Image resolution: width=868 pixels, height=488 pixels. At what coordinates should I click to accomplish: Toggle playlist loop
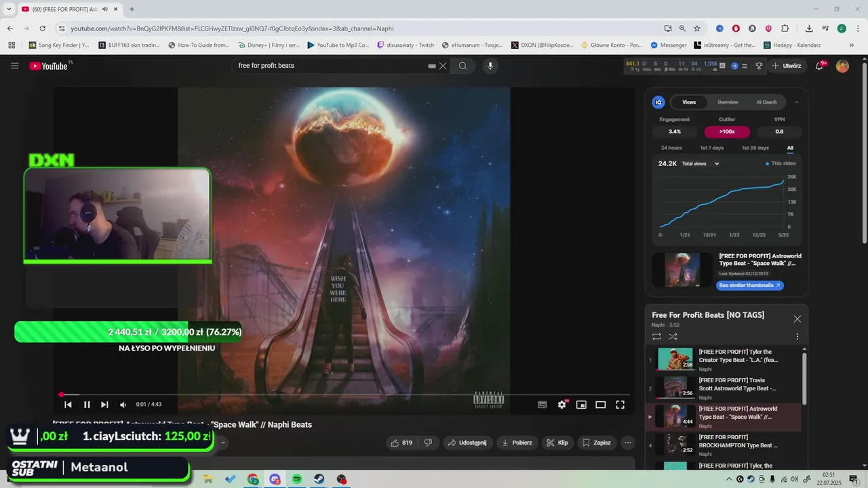(x=656, y=336)
